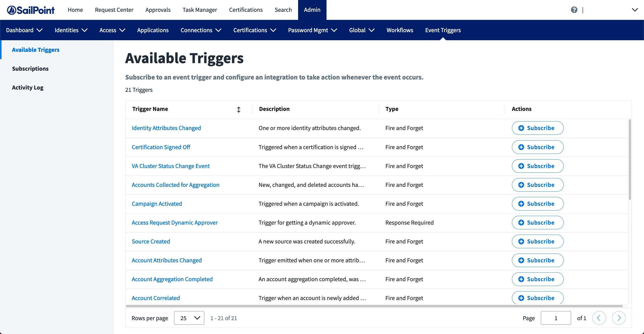Click the SailPoint logo

click(30, 10)
